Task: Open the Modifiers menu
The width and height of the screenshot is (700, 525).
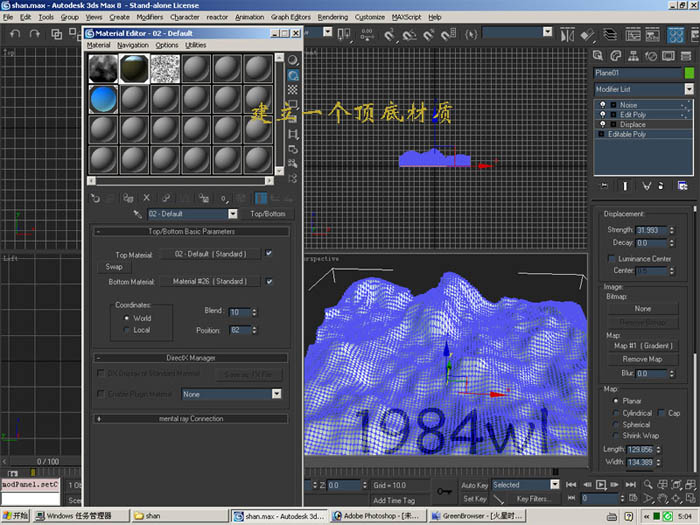Action: coord(150,17)
